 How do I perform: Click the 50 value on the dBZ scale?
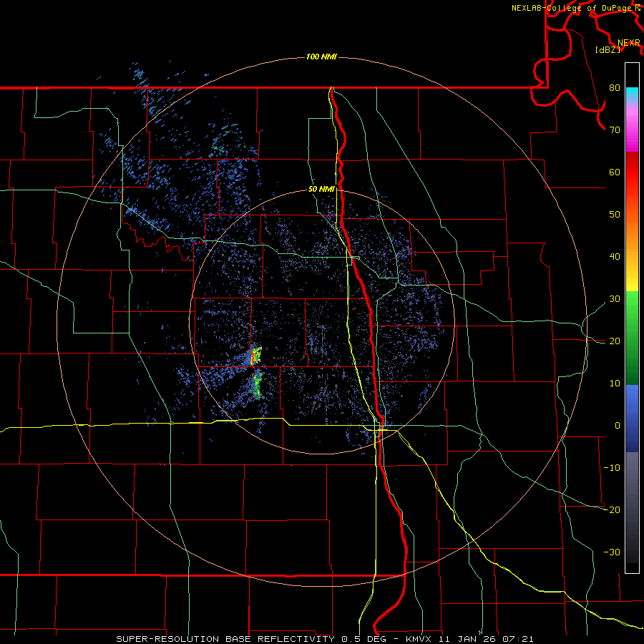point(615,215)
